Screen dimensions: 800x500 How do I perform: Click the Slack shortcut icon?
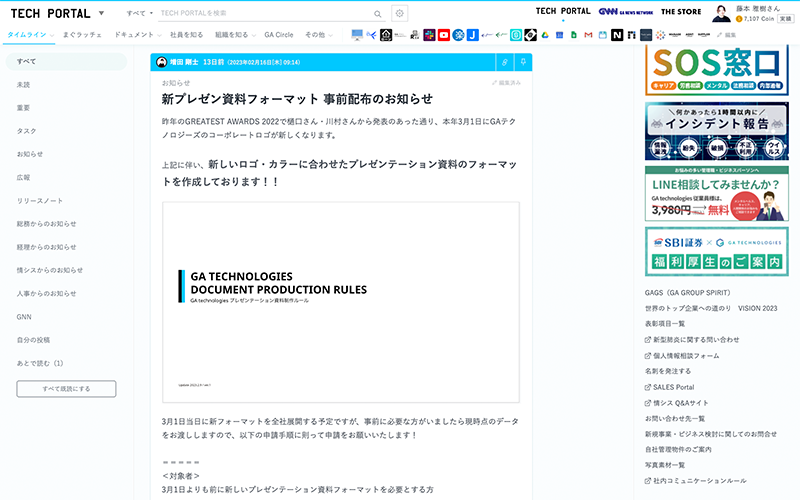429,35
